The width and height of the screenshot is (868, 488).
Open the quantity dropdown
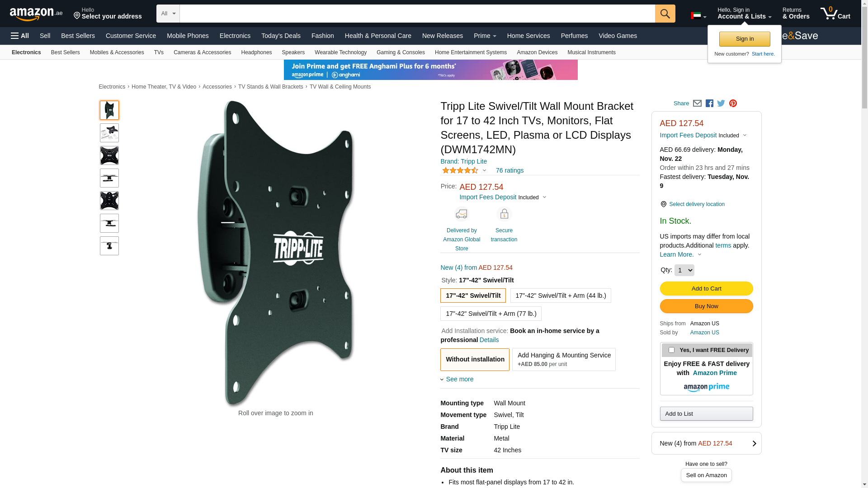click(x=684, y=270)
